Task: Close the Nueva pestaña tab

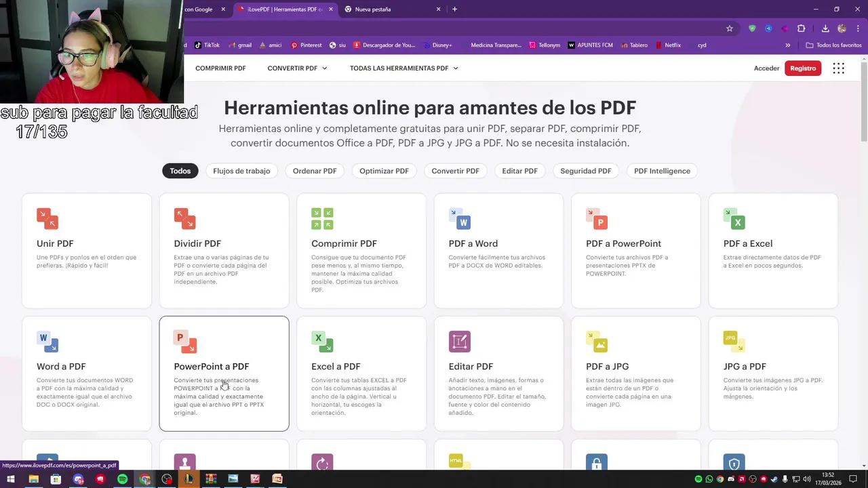Action: (x=438, y=9)
